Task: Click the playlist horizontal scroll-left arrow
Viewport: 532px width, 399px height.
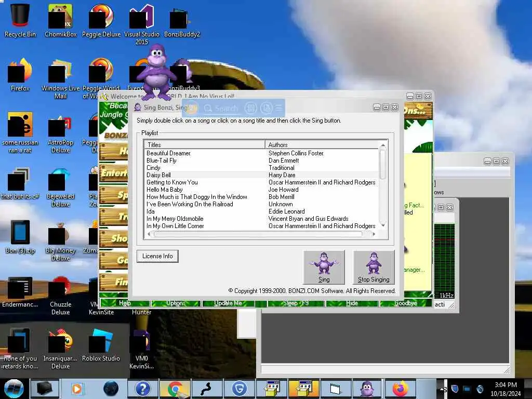Action: tap(149, 234)
